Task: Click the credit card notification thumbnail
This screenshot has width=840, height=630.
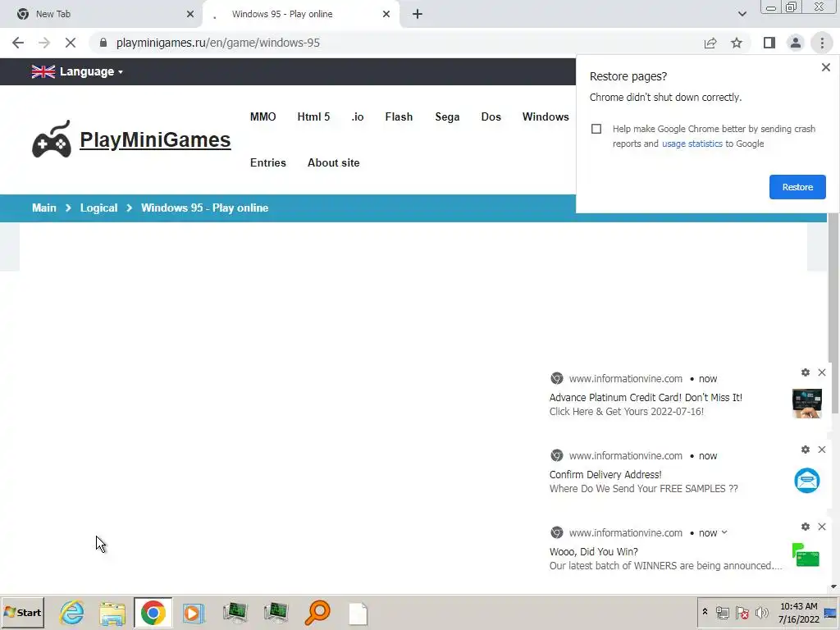Action: 807,404
